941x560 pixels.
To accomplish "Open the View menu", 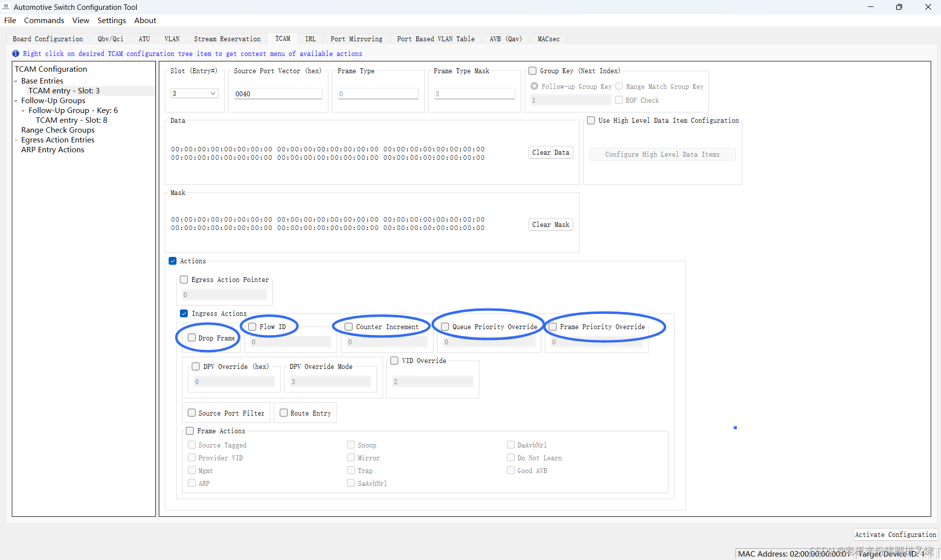I will pyautogui.click(x=81, y=20).
